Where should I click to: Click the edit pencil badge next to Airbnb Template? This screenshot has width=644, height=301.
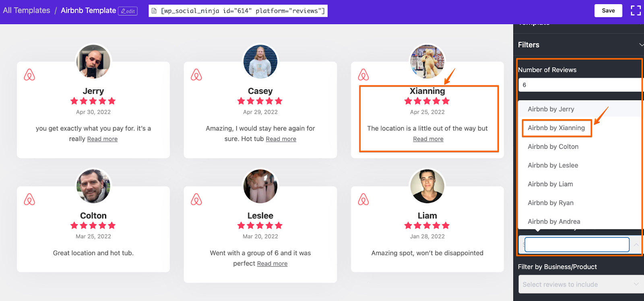pos(128,11)
